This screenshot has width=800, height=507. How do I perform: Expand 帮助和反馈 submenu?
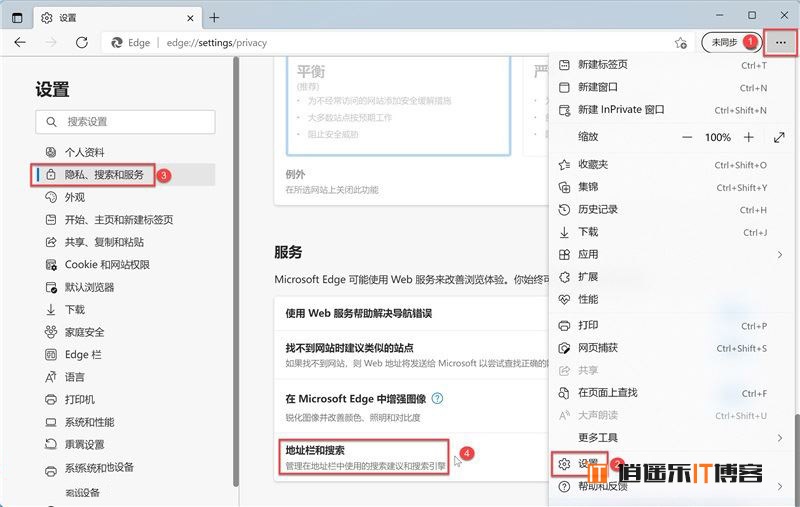point(671,487)
